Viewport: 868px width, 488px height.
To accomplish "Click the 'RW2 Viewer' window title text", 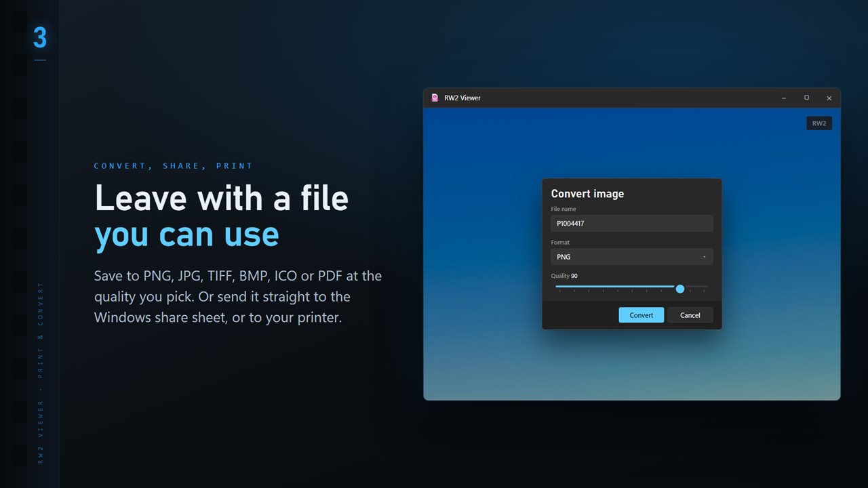I will point(462,98).
